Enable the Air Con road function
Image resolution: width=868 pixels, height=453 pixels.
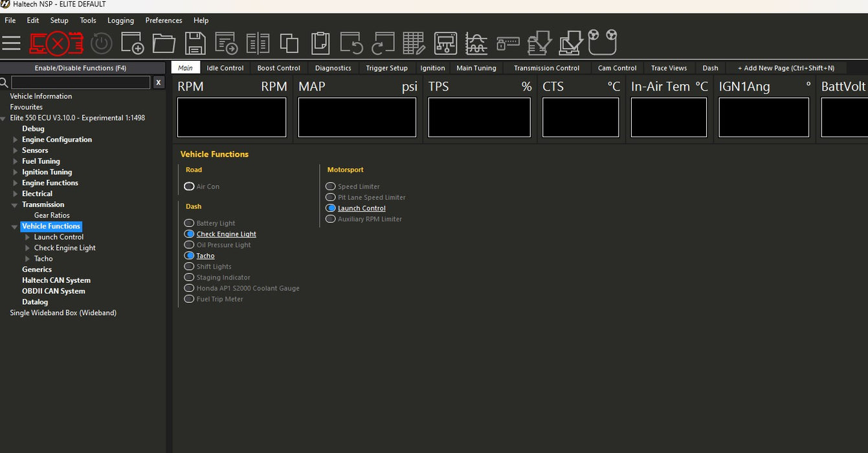tap(189, 186)
